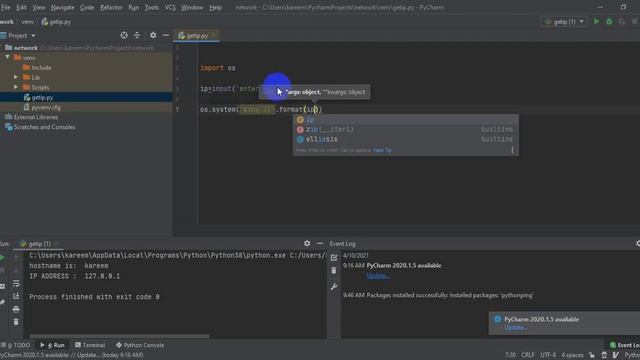Open Project panel settings gear
Image resolution: width=640 pixels, height=360 pixels.
153,36
